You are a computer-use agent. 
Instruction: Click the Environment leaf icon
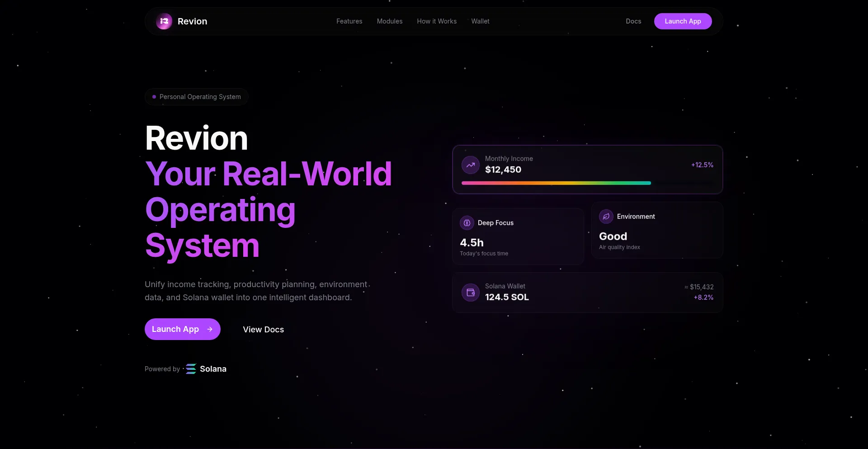coord(606,217)
